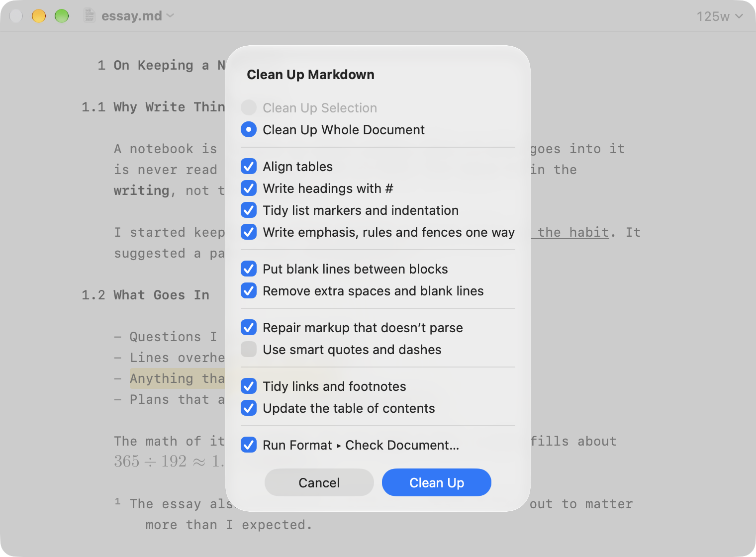This screenshot has height=557, width=756.
Task: Click the "365 ÷ 192 ≈ 1." math formula
Action: (169, 461)
